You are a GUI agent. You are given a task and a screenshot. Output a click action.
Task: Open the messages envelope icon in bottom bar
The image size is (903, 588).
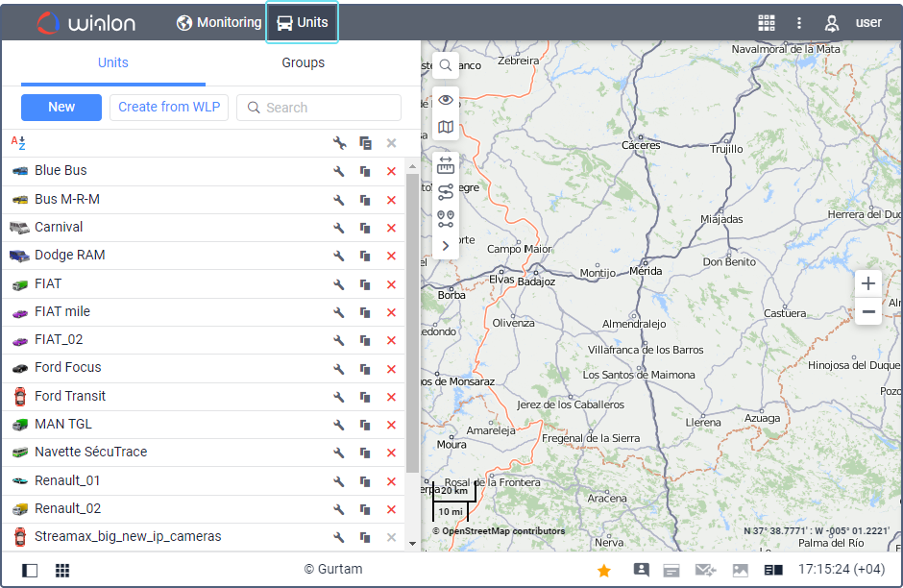tap(705, 570)
